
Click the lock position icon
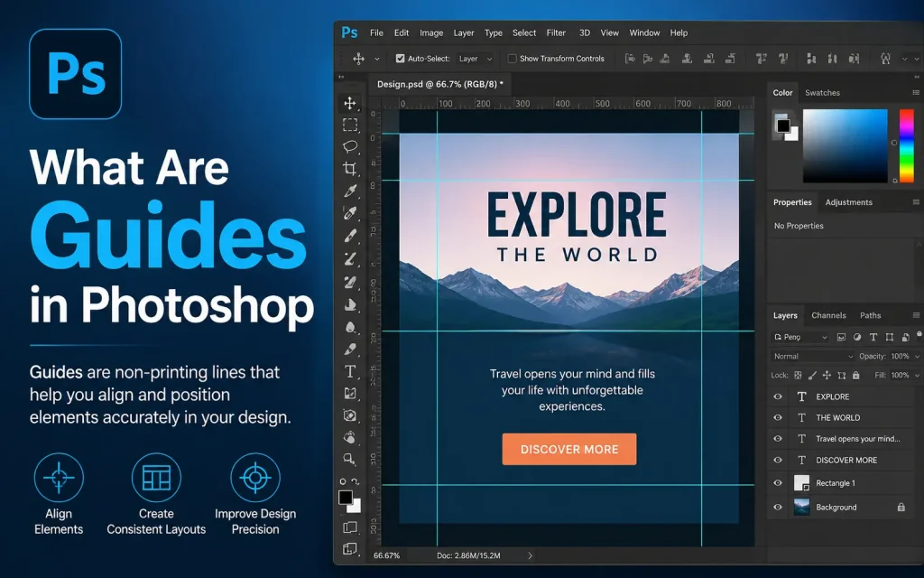coord(827,375)
